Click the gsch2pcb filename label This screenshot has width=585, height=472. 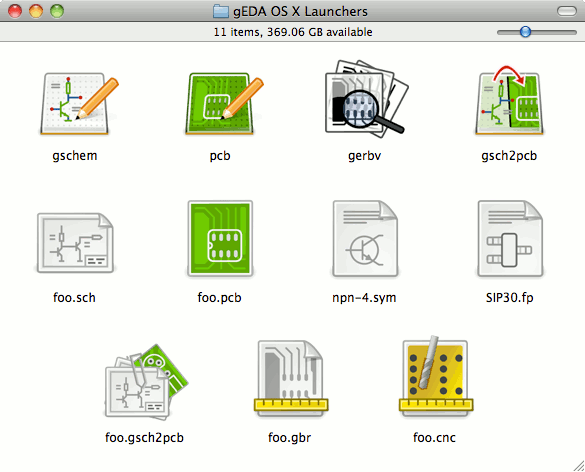pyautogui.click(x=509, y=156)
